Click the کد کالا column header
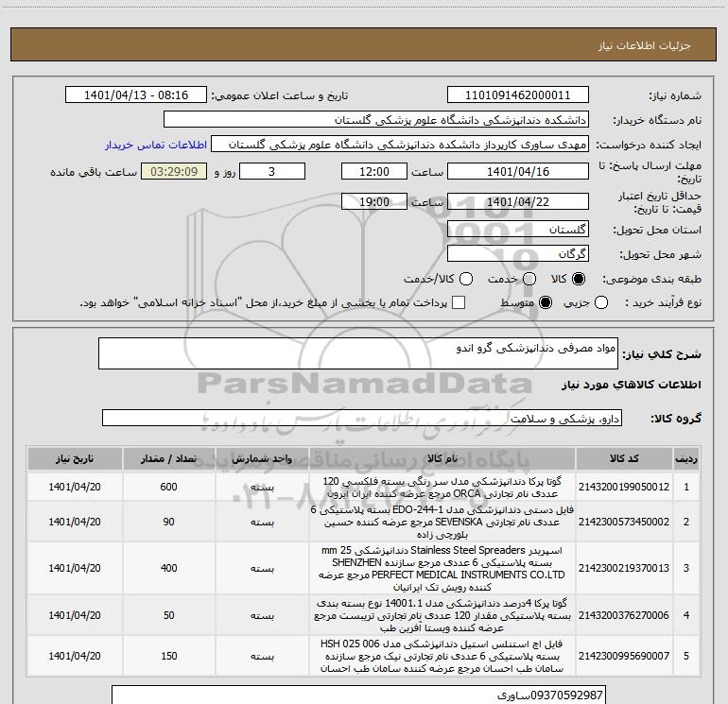Viewport: 728px width, 704px height. (624, 459)
